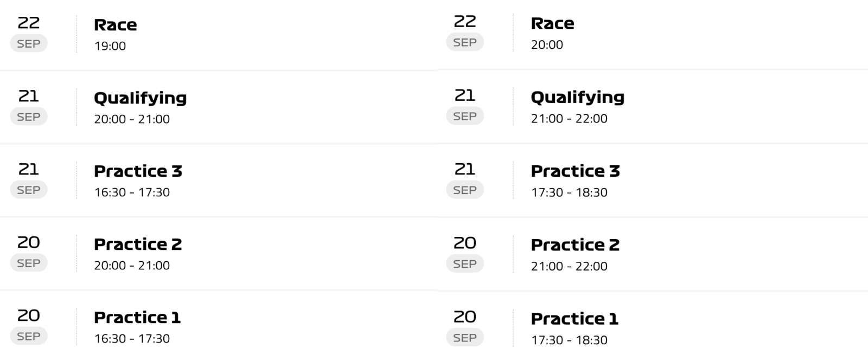Select Practice 1 at 16:30 - 17:30

[219, 326]
